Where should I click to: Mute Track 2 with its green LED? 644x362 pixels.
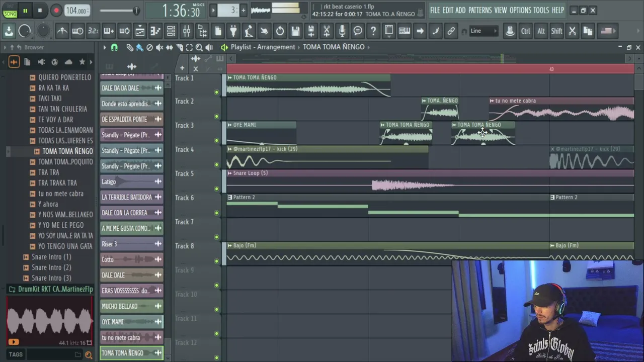217,116
